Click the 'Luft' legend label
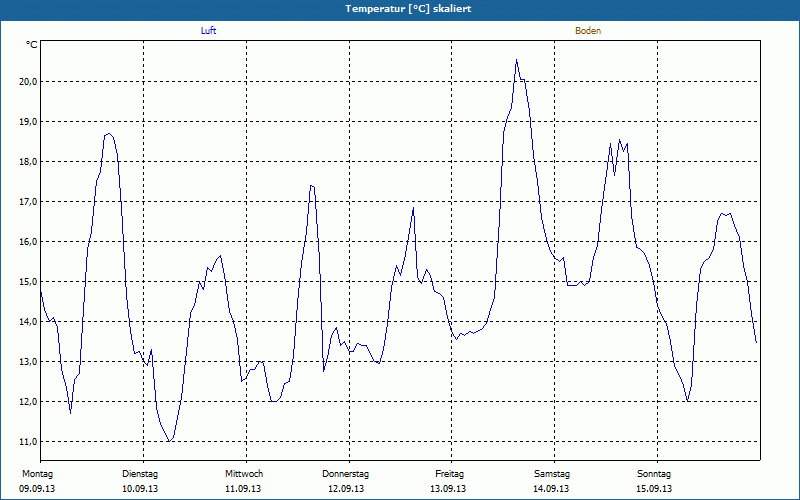 coord(208,31)
